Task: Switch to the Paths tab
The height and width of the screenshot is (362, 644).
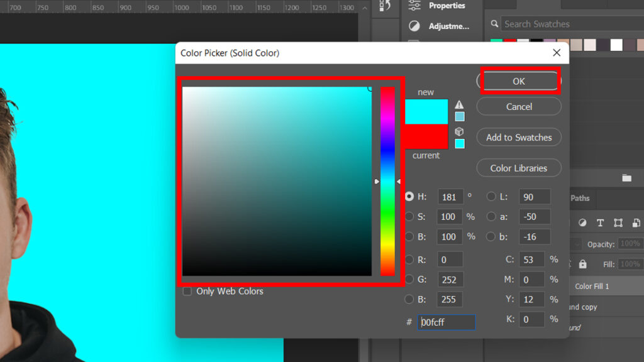Action: (580, 198)
